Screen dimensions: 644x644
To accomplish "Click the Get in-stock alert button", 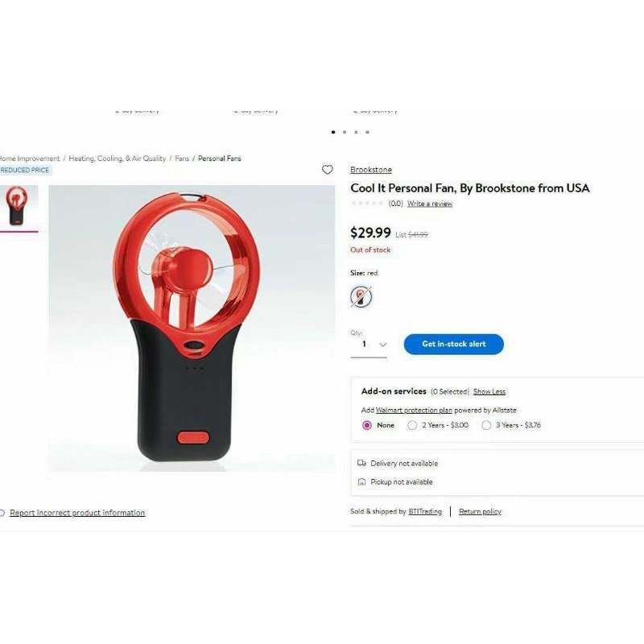I will (453, 345).
